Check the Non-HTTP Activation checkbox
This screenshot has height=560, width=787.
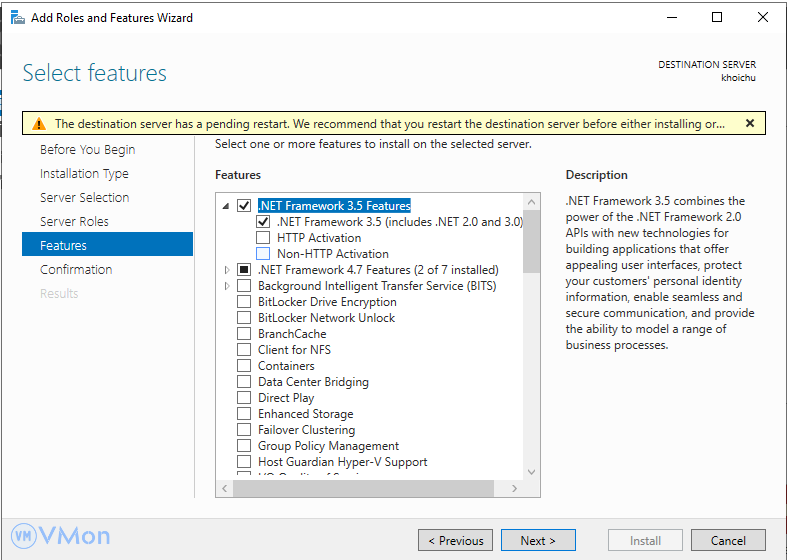263,253
